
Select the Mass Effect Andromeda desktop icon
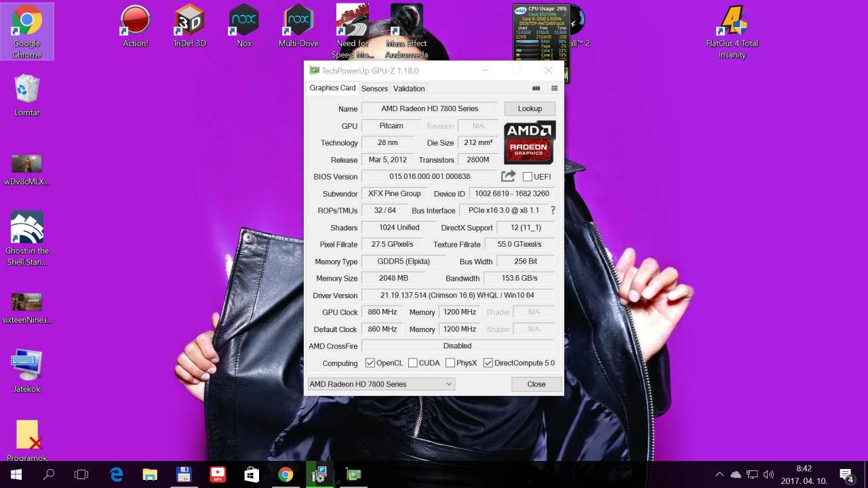click(407, 32)
